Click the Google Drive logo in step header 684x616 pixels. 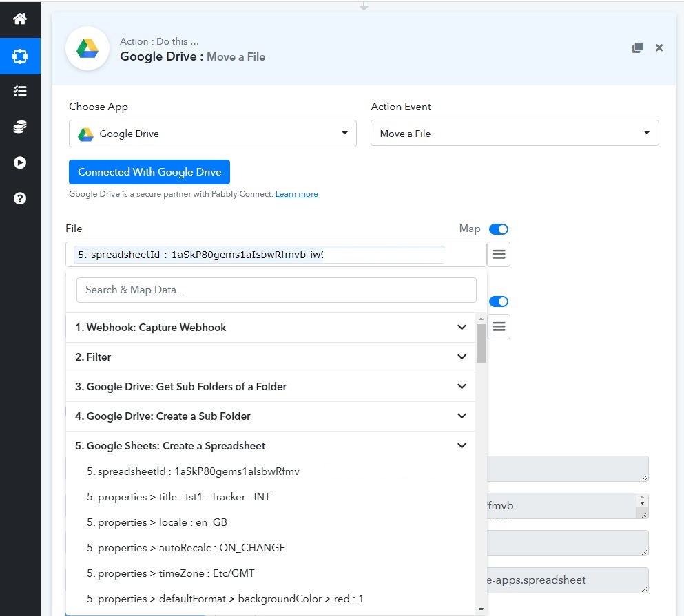[87, 48]
